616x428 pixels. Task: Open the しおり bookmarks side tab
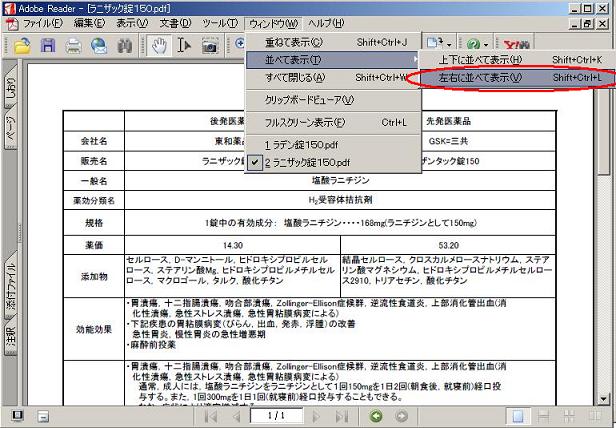coord(9,90)
